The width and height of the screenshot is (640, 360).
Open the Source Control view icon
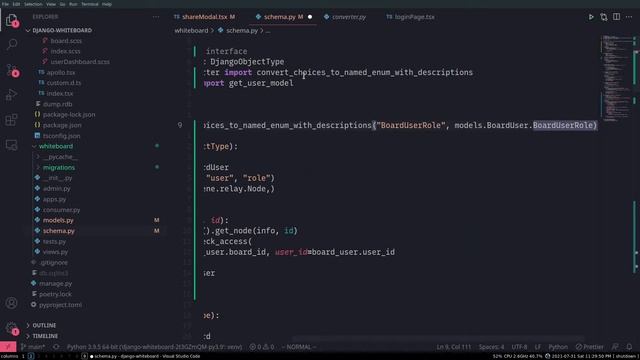tap(12, 70)
